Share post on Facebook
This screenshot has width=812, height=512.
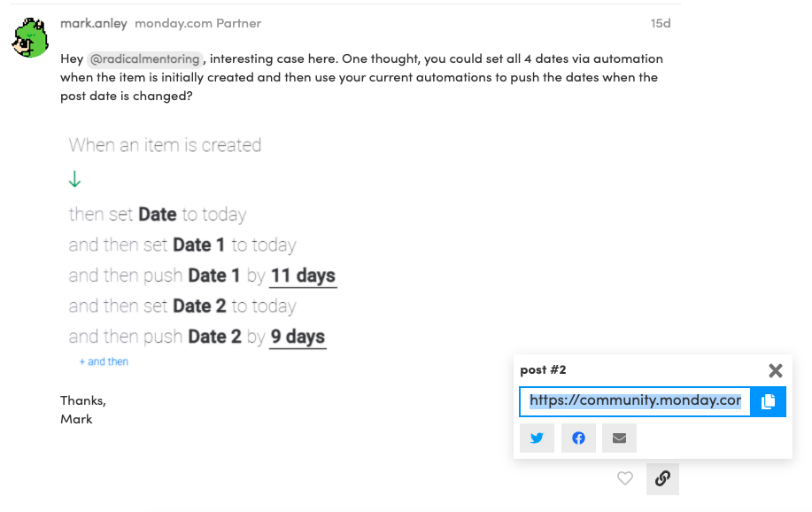point(578,438)
